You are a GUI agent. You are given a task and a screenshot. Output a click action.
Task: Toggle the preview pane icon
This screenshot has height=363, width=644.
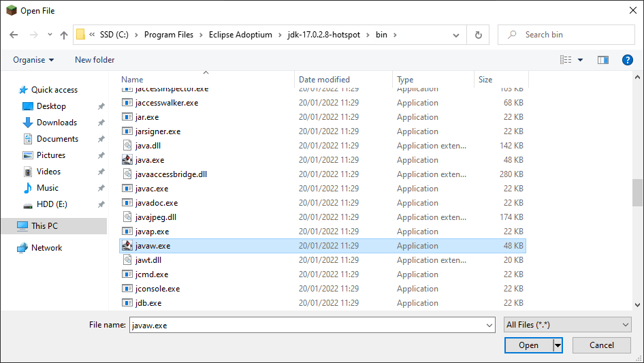pos(602,60)
